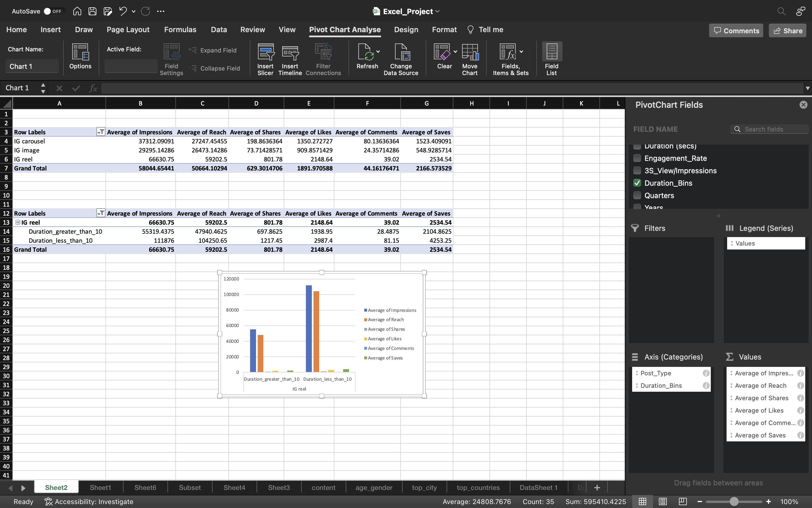This screenshot has width=812, height=508.
Task: Open the share people icon at top right
Action: 800,11
